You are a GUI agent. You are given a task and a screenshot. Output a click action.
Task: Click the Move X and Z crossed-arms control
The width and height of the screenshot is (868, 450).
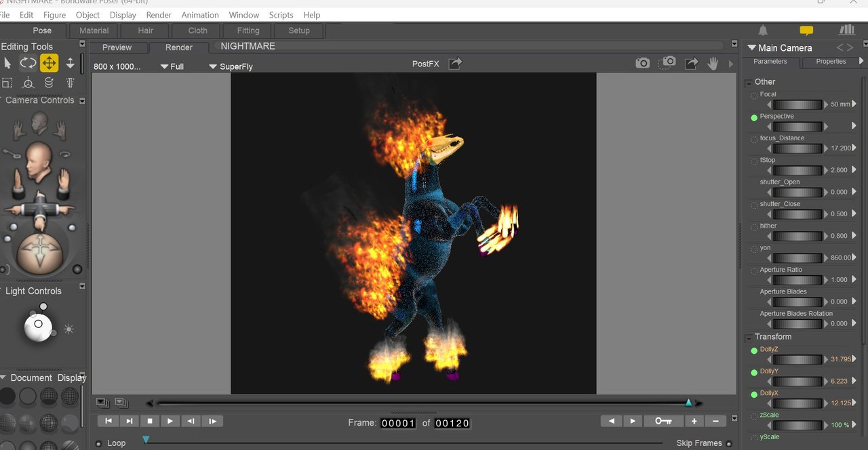[39, 209]
